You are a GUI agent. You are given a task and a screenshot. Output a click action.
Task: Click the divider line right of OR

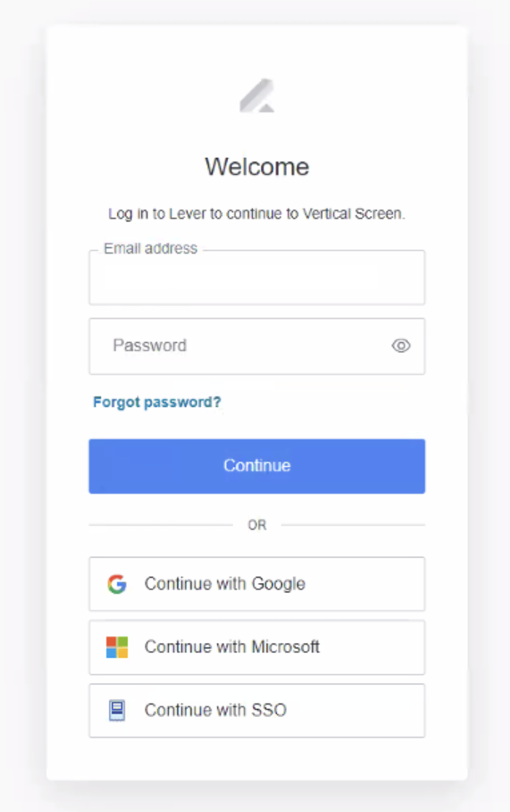(x=353, y=525)
